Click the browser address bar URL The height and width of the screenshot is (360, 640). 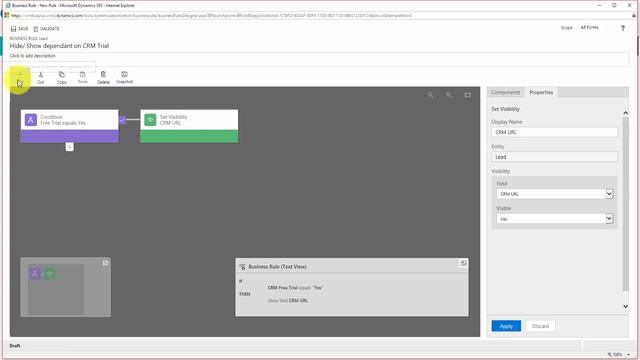point(211,16)
